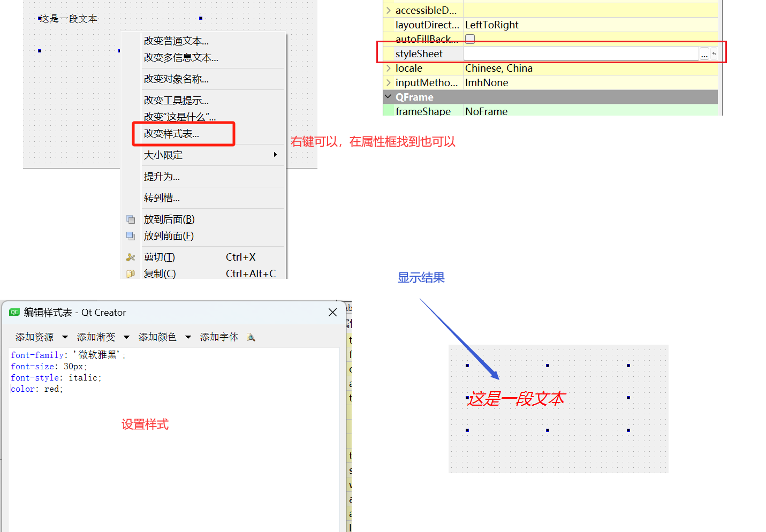Reset the styleSheet property with the arrow icon
The width and height of the screenshot is (766, 532).
point(714,54)
